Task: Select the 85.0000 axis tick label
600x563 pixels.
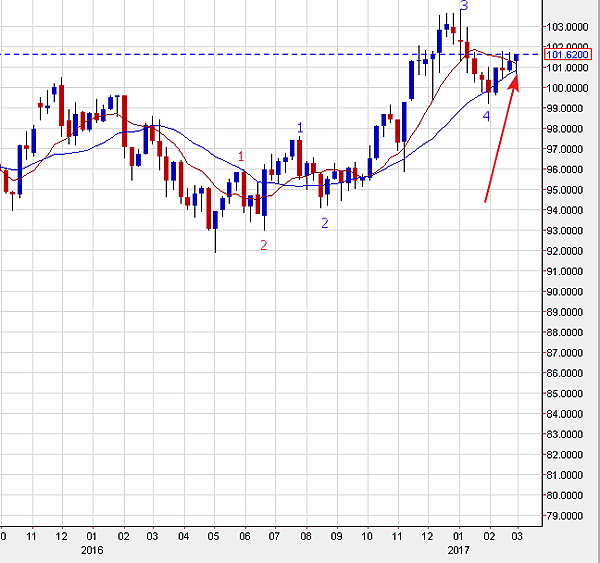Action: pos(567,394)
